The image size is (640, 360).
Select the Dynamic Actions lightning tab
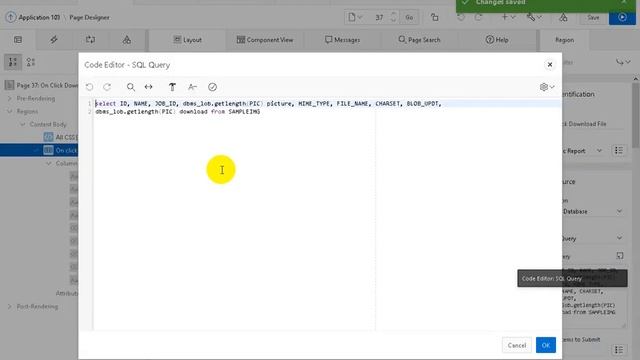tap(53, 40)
